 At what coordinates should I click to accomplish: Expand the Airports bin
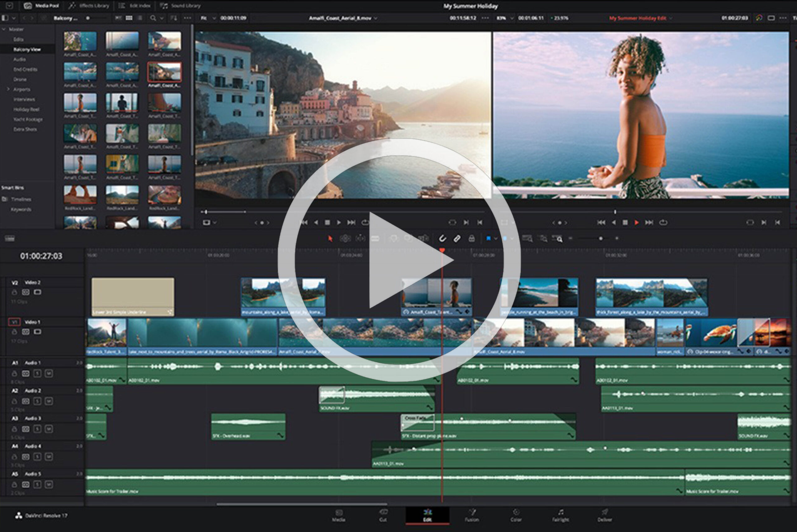[x=8, y=89]
